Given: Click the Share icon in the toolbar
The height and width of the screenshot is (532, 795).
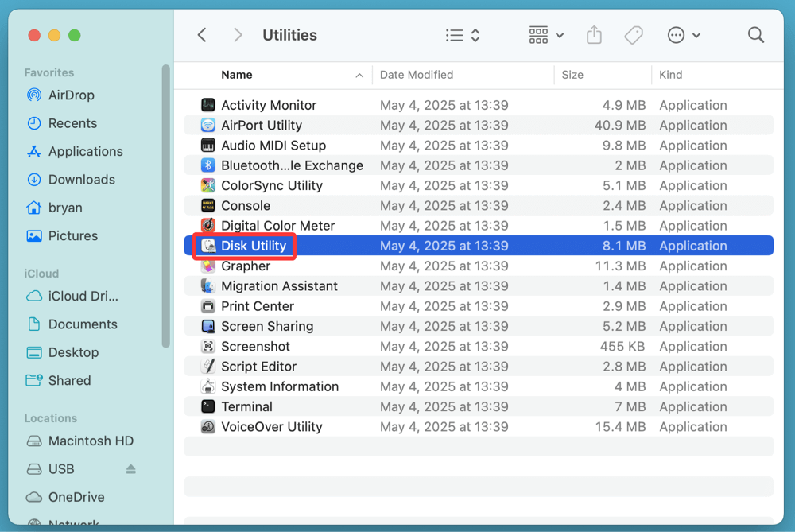Looking at the screenshot, I should [594, 34].
